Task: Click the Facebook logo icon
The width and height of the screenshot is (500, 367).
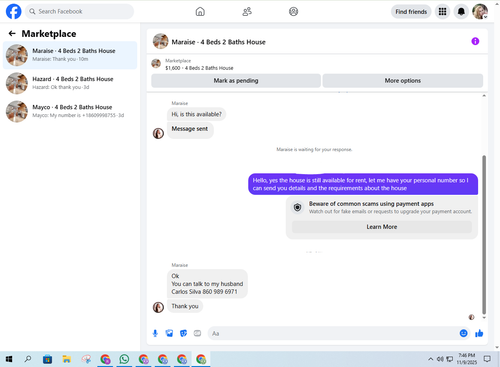Action: coord(14,11)
